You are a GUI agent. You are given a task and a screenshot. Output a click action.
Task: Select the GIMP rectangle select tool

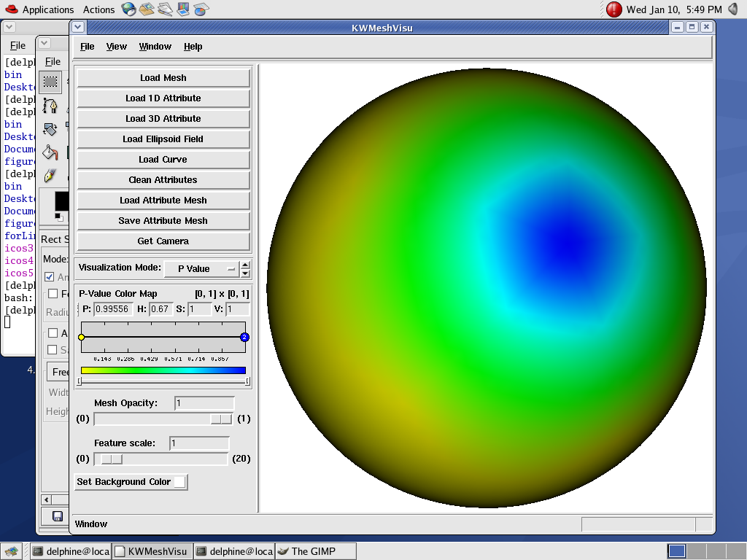(50, 82)
